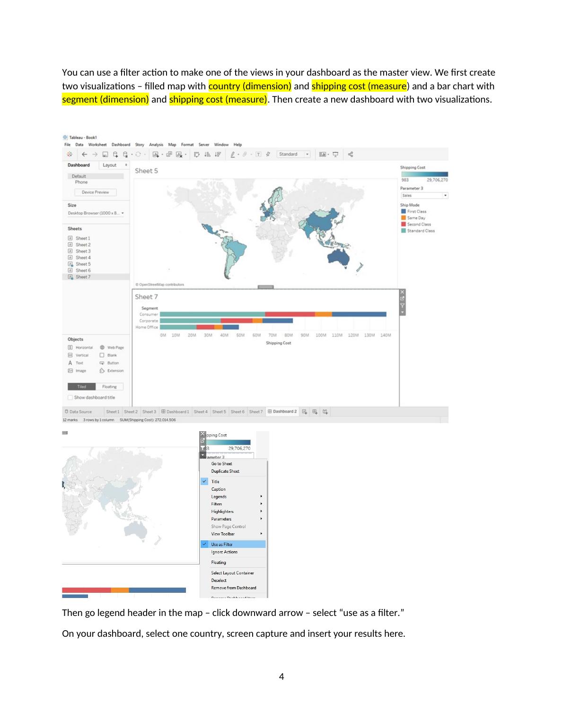
Task: Open the Data Source tab
Action: 79,412
